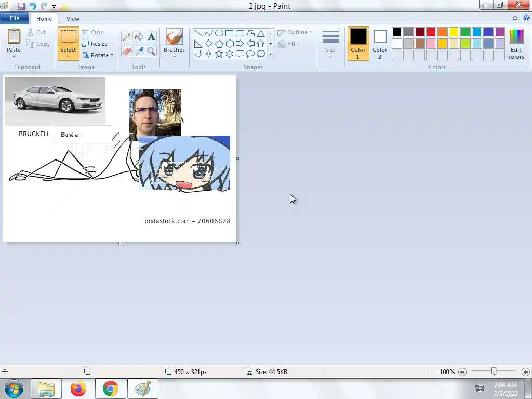This screenshot has height=399, width=532.
Task: Switch to the View tab
Action: click(x=73, y=19)
